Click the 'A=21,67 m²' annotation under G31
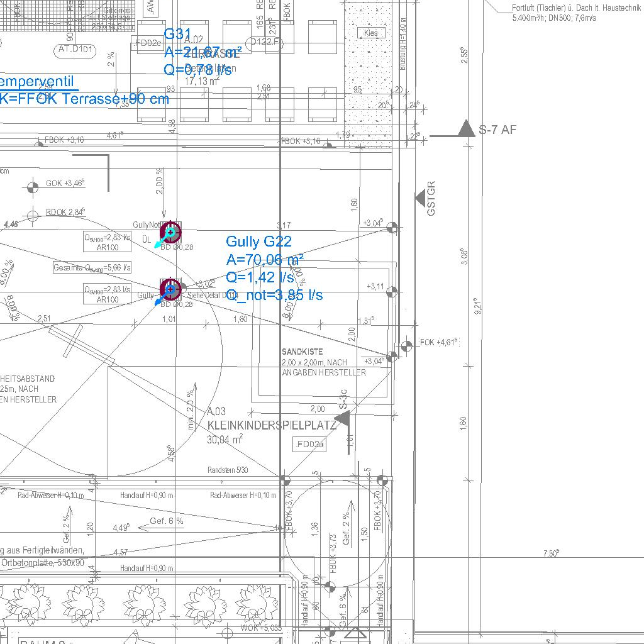The height and width of the screenshot is (644, 644). click(203, 52)
